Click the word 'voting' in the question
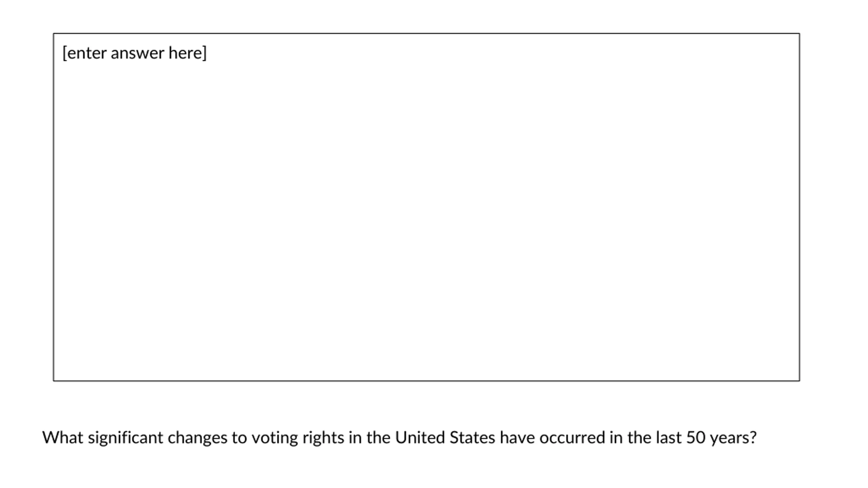This screenshot has height=488, width=868. (275, 438)
